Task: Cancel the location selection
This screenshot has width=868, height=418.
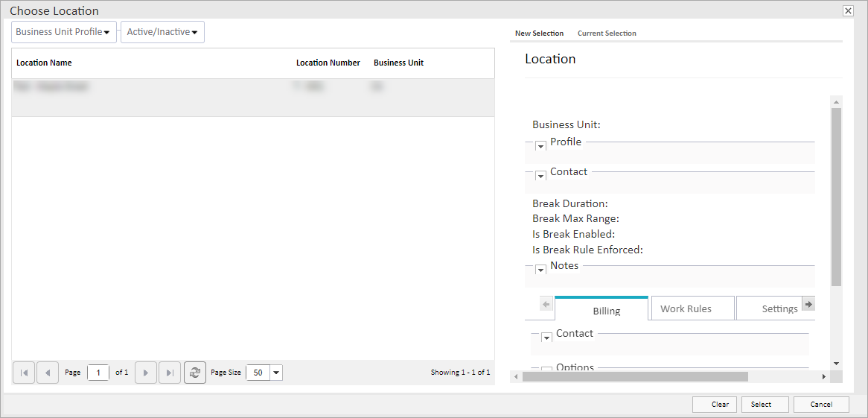Action: (x=821, y=404)
